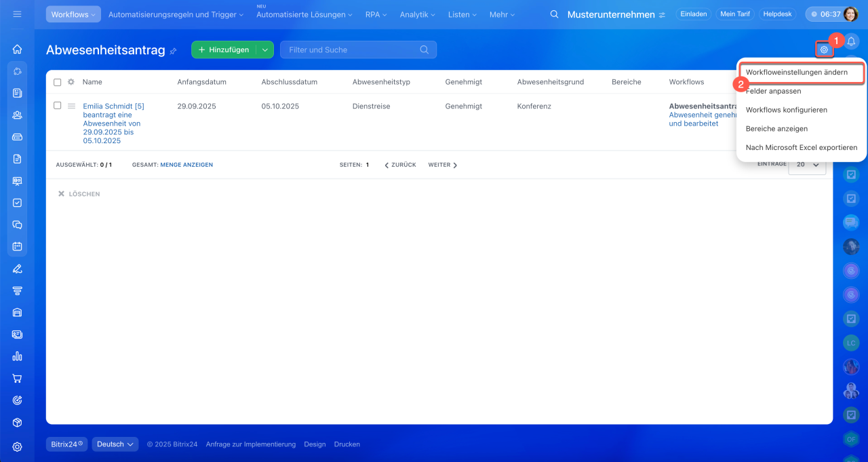Screen dimensions: 868x462
Task: Click the home icon in left sidebar
Action: 18,49
